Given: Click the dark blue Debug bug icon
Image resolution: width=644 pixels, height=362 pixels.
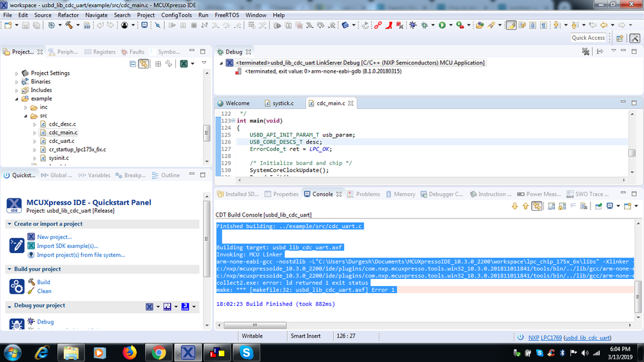Looking at the screenshot, I should coord(413,26).
